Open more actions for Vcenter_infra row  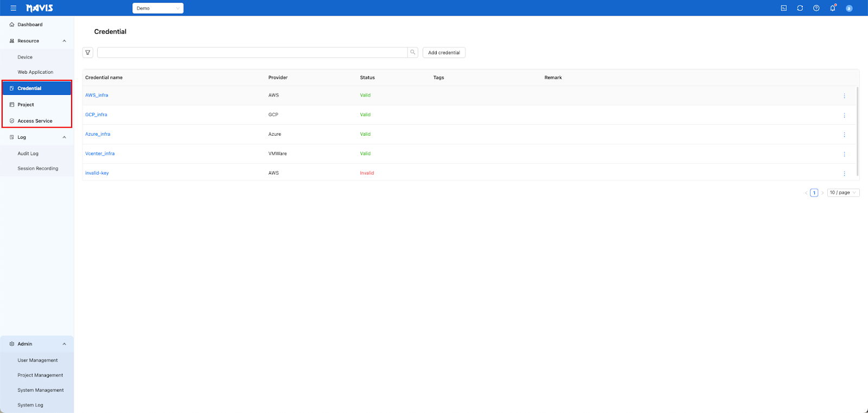844,154
